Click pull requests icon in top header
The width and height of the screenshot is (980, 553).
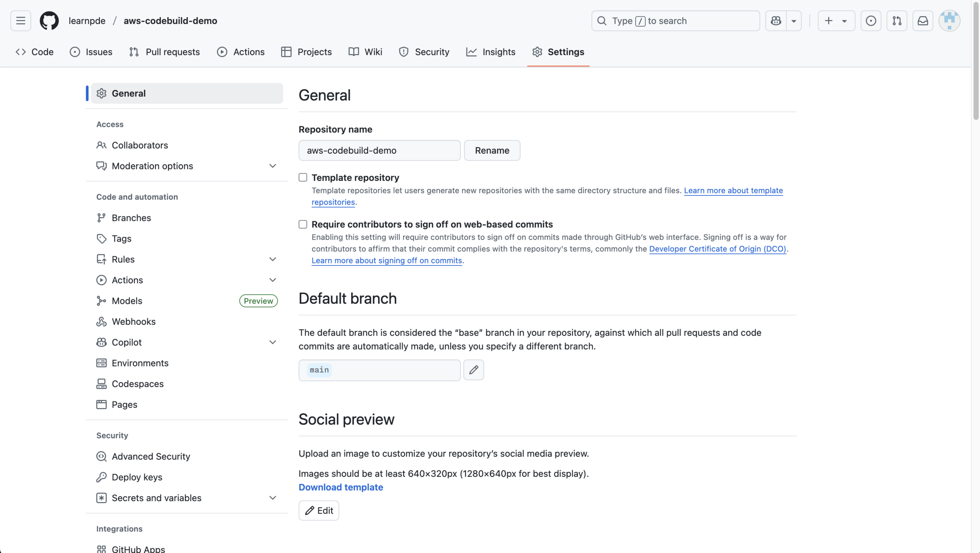(897, 20)
